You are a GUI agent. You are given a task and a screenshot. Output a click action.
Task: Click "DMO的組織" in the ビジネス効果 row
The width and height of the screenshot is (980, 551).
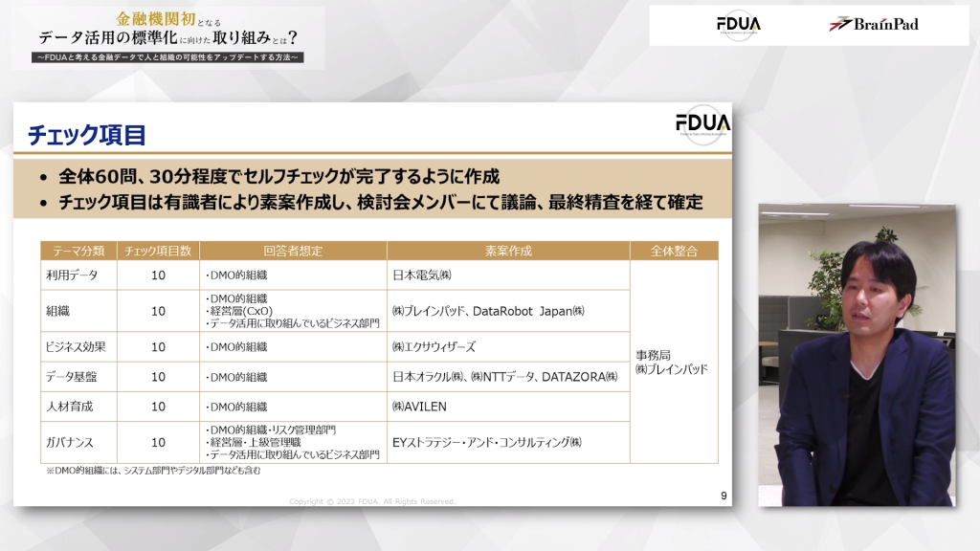pos(238,346)
